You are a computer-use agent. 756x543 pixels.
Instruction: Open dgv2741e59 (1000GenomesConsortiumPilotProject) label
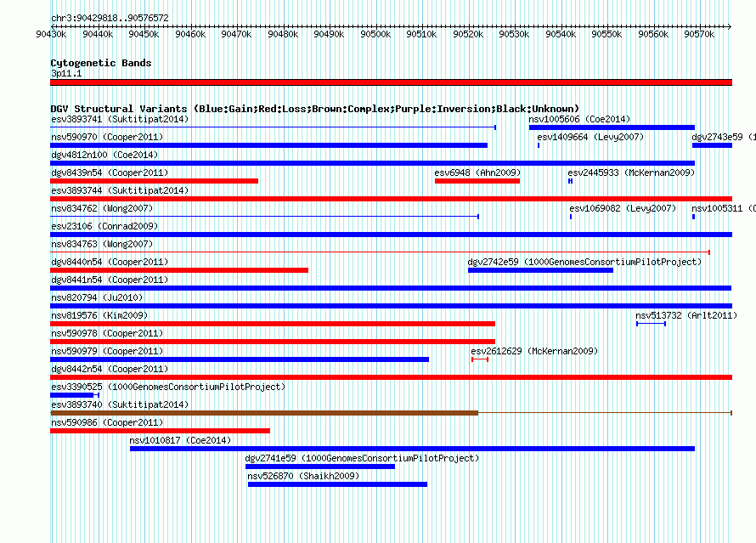(362, 458)
